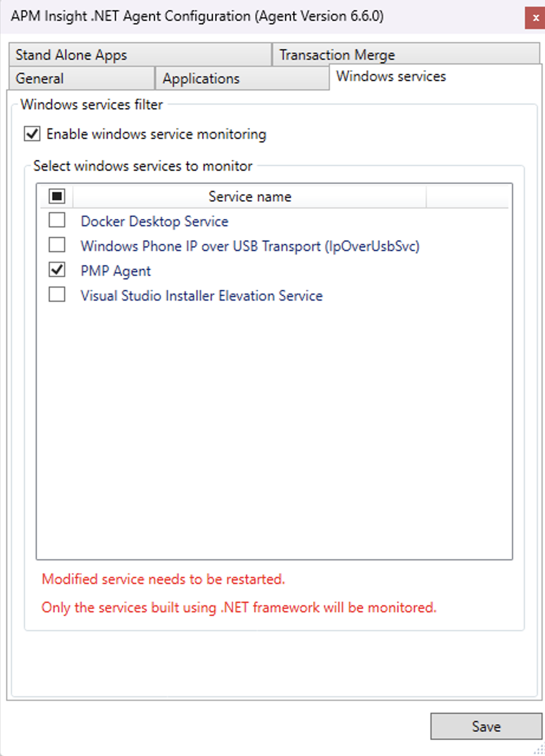The image size is (545, 756).
Task: Click empty area in services list
Action: (x=274, y=431)
